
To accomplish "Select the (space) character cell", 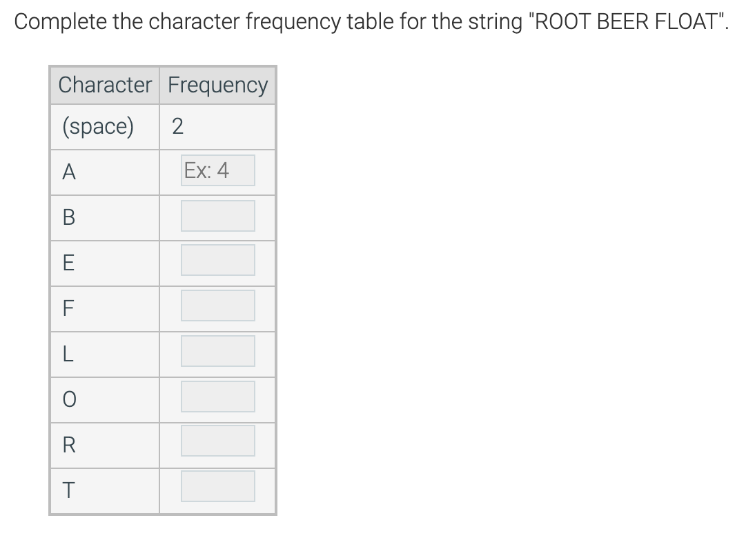I will click(x=105, y=126).
